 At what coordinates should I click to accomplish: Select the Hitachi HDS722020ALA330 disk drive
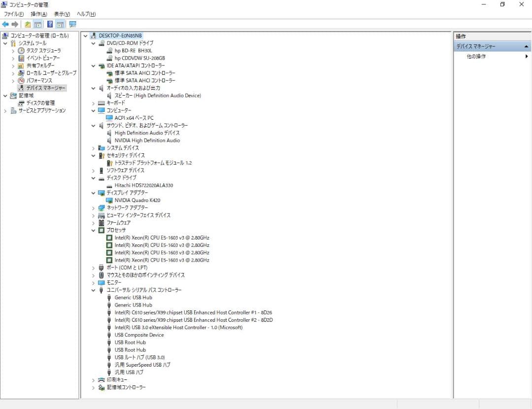143,185
